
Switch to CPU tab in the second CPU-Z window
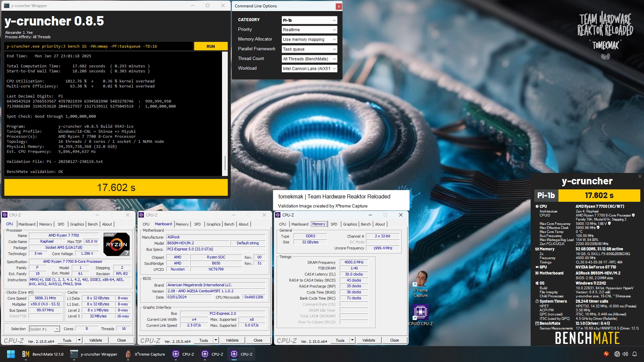[x=146, y=224]
